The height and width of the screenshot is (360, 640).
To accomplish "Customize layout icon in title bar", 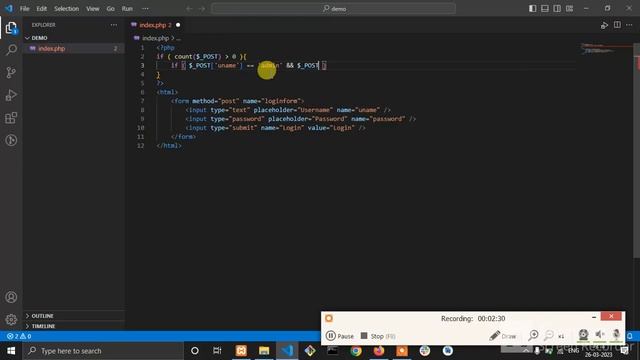I will (x=569, y=9).
